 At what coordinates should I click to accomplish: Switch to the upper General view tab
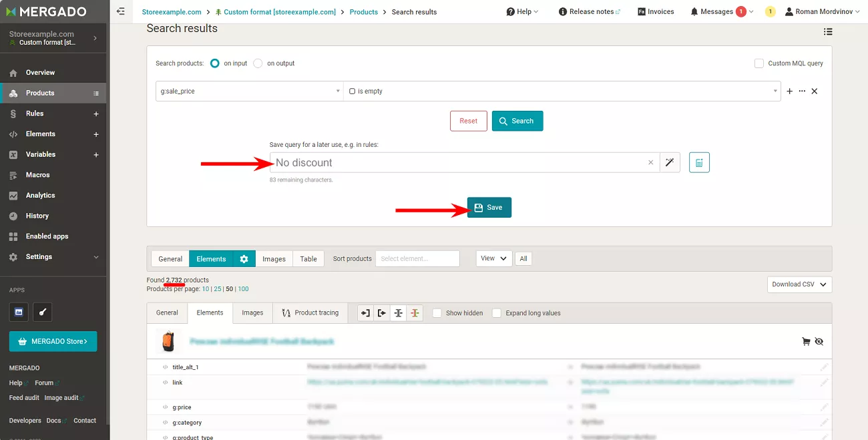170,259
